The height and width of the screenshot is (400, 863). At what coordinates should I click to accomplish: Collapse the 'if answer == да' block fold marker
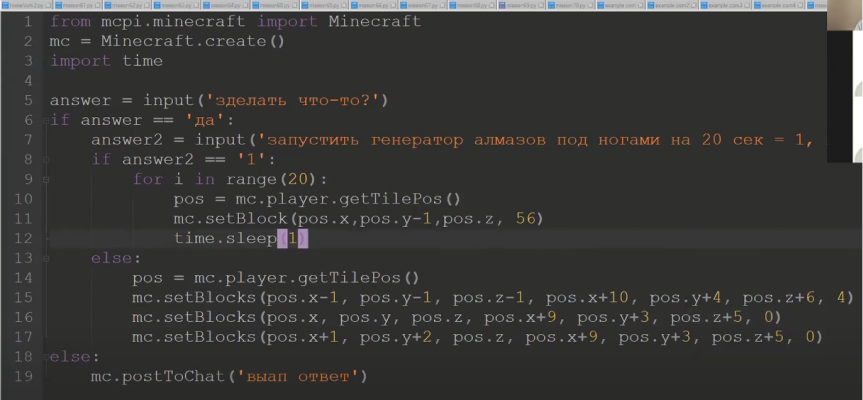(44, 120)
